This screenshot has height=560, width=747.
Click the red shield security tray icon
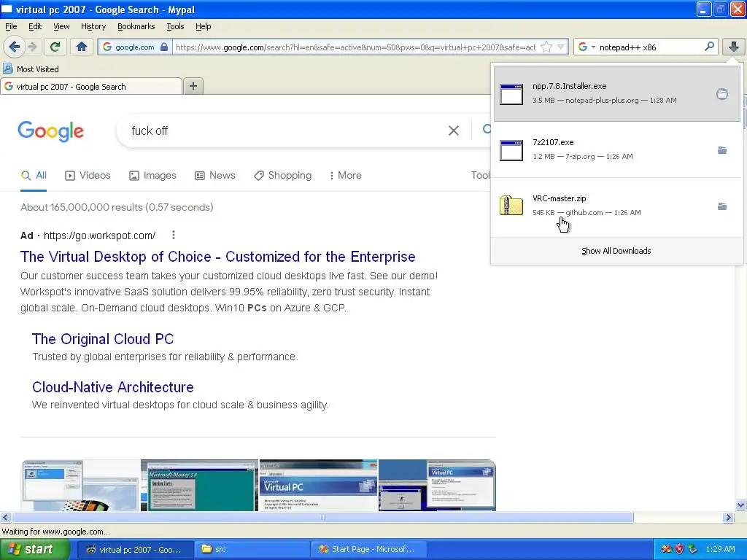[x=679, y=549]
